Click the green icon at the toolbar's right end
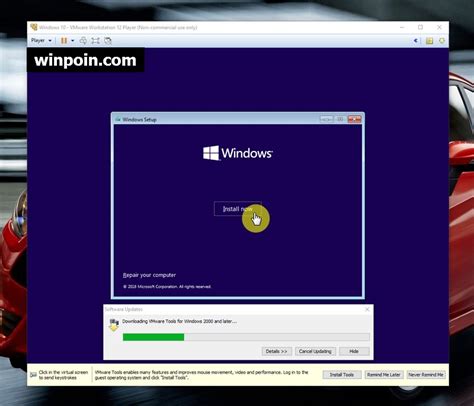 442,41
